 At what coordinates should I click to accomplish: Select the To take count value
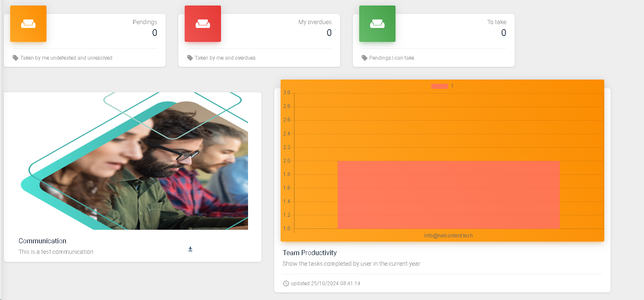[x=504, y=33]
